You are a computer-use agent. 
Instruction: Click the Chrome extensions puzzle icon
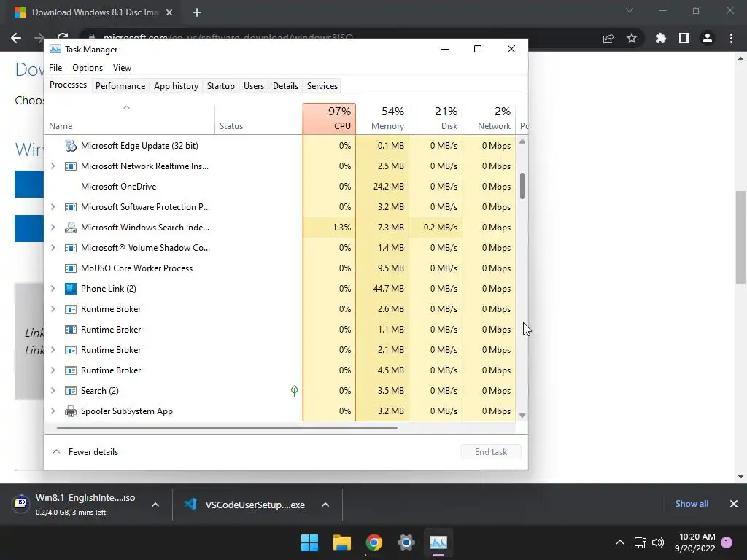pos(661,38)
